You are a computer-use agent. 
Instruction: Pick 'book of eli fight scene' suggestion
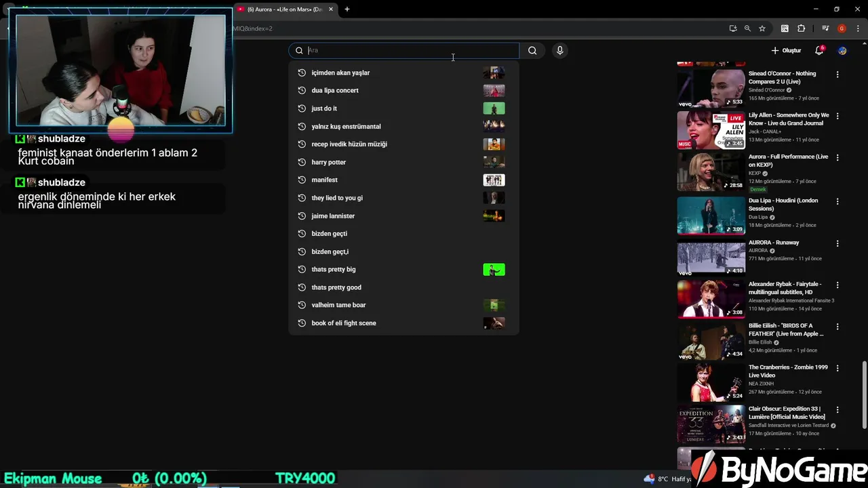click(x=403, y=323)
